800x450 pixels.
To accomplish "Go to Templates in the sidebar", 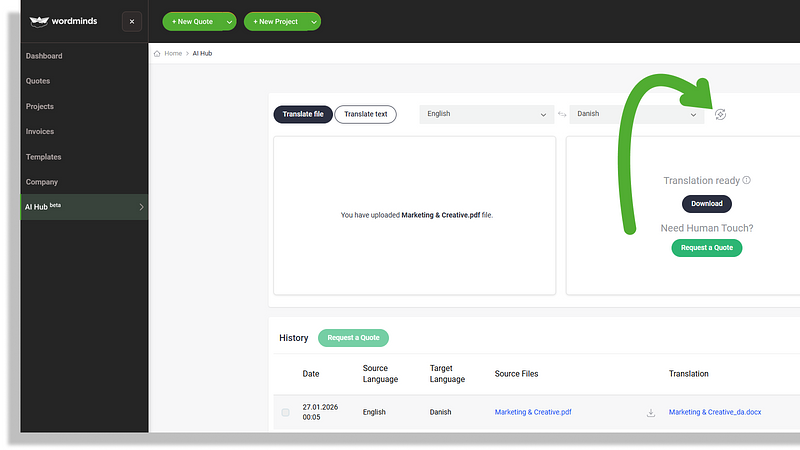I will point(43,157).
